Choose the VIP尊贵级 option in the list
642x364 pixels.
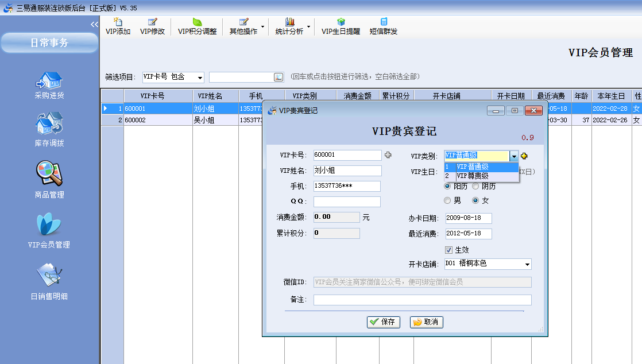click(x=481, y=176)
